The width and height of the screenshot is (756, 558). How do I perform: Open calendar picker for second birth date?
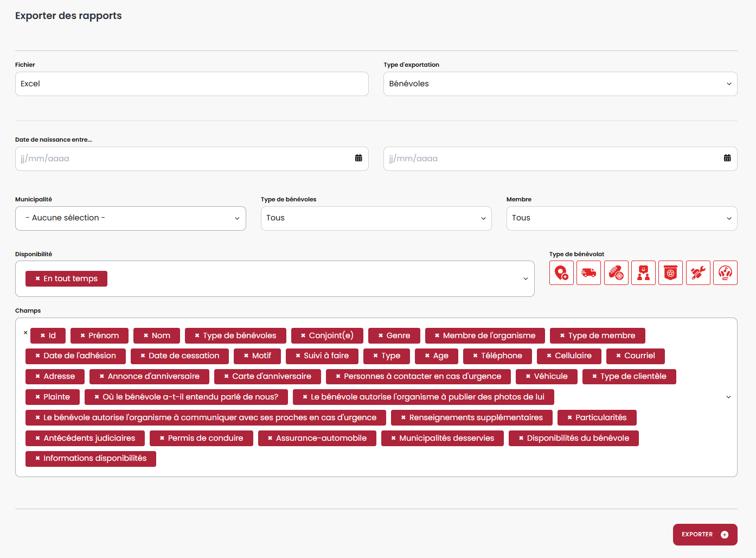point(727,158)
